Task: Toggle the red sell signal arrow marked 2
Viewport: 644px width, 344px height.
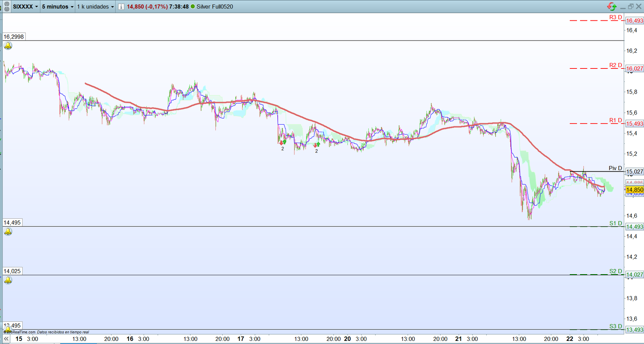Action: (x=281, y=143)
